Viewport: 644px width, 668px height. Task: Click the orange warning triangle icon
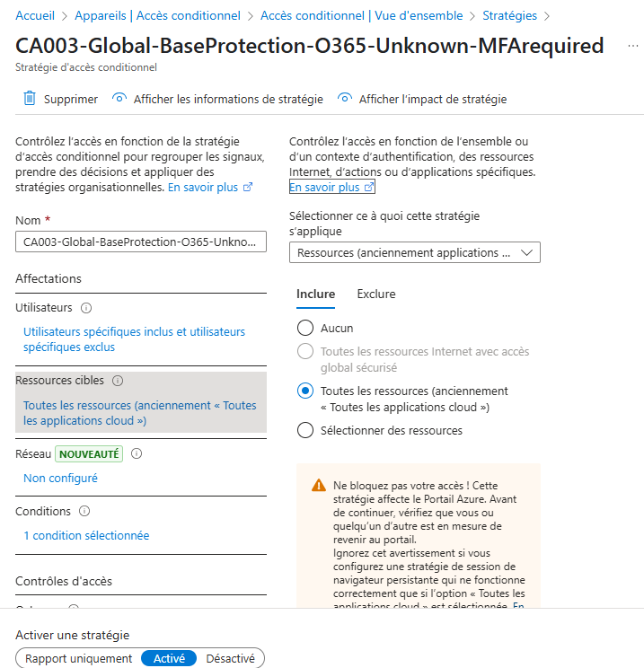pos(319,485)
